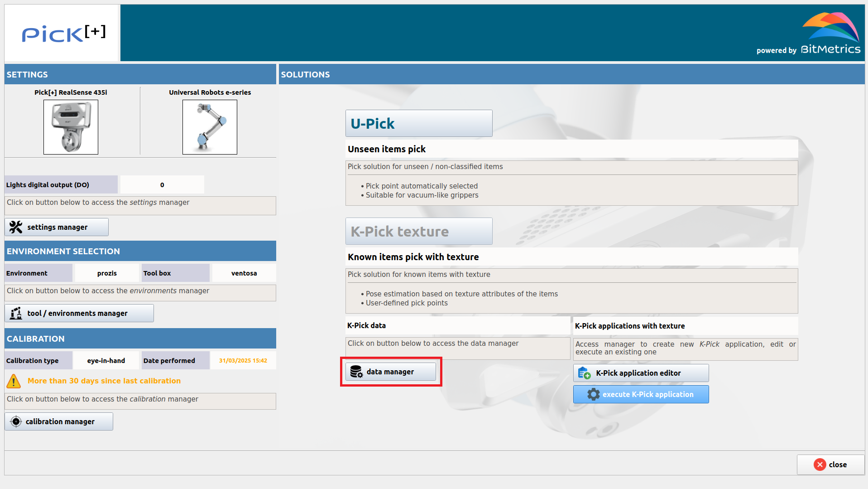The height and width of the screenshot is (489, 868).
Task: Click the date performed '31/03/2025 15:42'
Action: 243,360
